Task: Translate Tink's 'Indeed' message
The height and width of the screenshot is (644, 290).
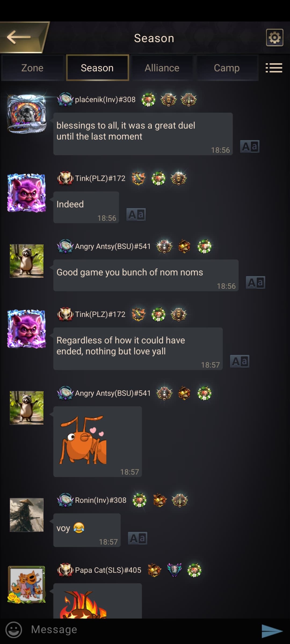Action: click(136, 215)
